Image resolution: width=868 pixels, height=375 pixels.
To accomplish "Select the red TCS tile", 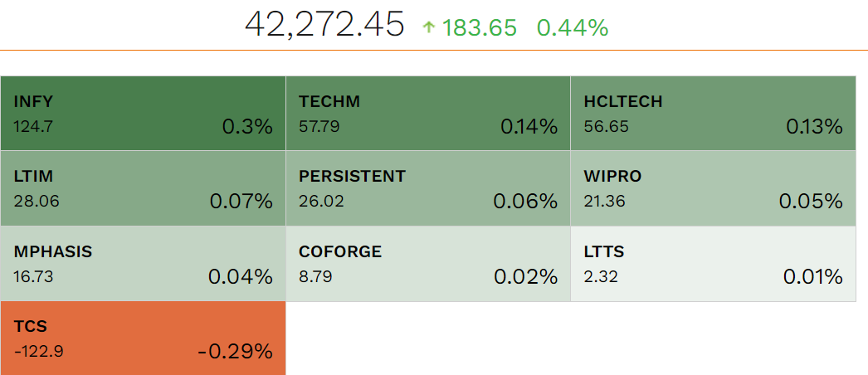I will point(143,338).
